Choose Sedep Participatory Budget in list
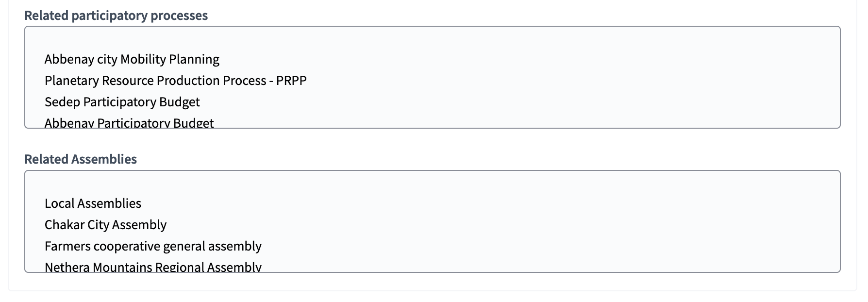The width and height of the screenshot is (868, 302). [x=122, y=102]
